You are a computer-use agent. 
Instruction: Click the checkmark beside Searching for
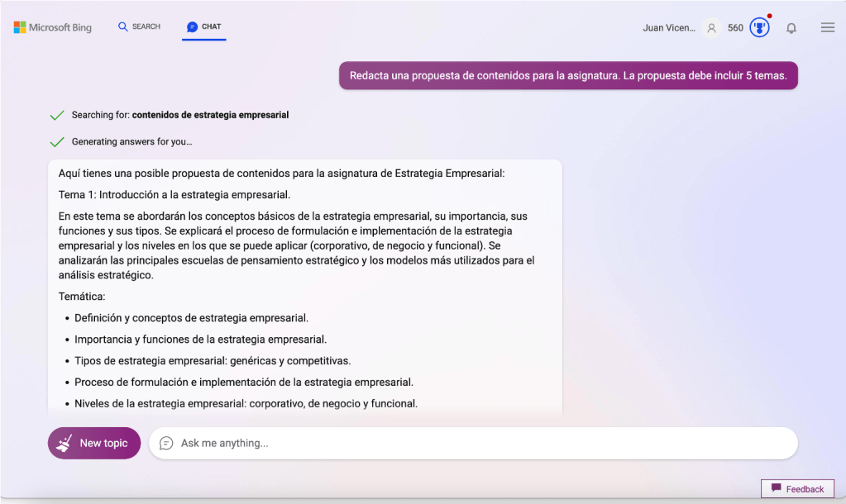(x=57, y=116)
